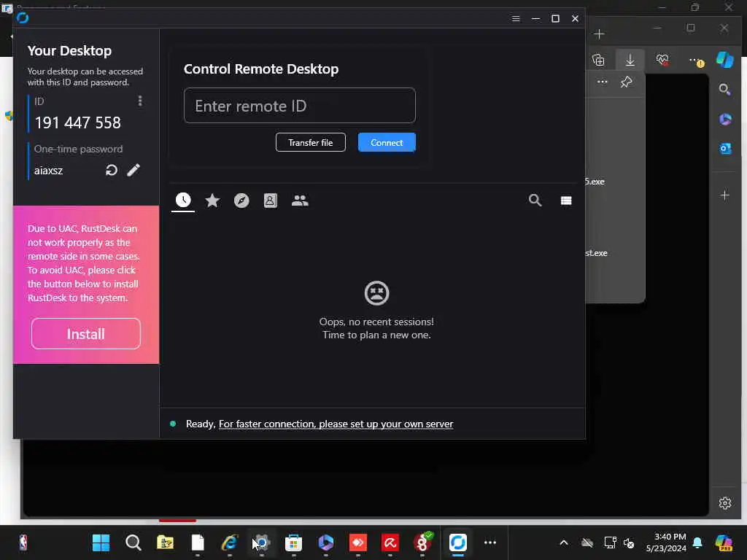Open the set up your own server link

336,424
